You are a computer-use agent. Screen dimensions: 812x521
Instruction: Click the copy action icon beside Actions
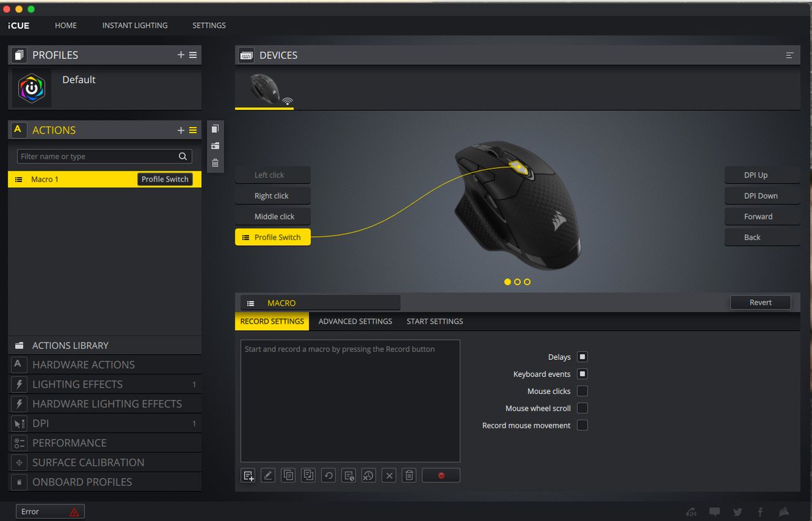tap(215, 129)
